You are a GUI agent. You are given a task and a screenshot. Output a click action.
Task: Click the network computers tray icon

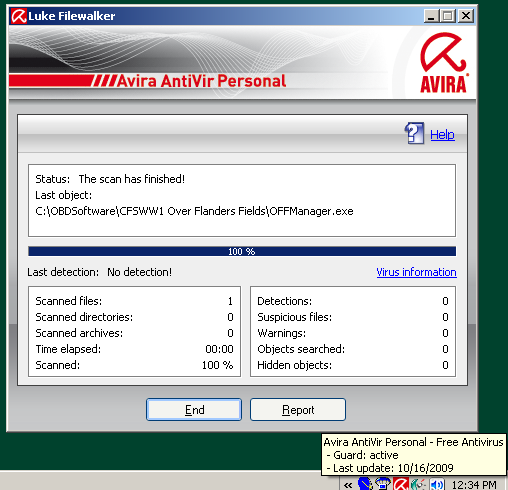[383, 483]
